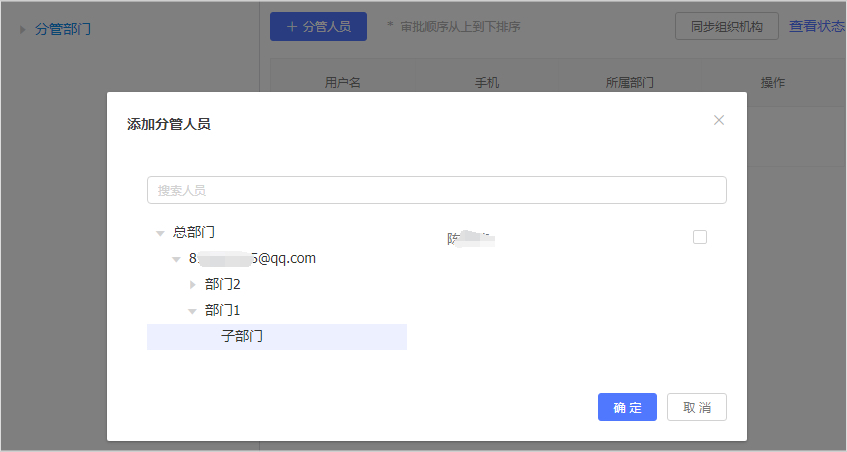This screenshot has width=847, height=452.
Task: Select the 部门2 label in the tree
Action: 222,285
